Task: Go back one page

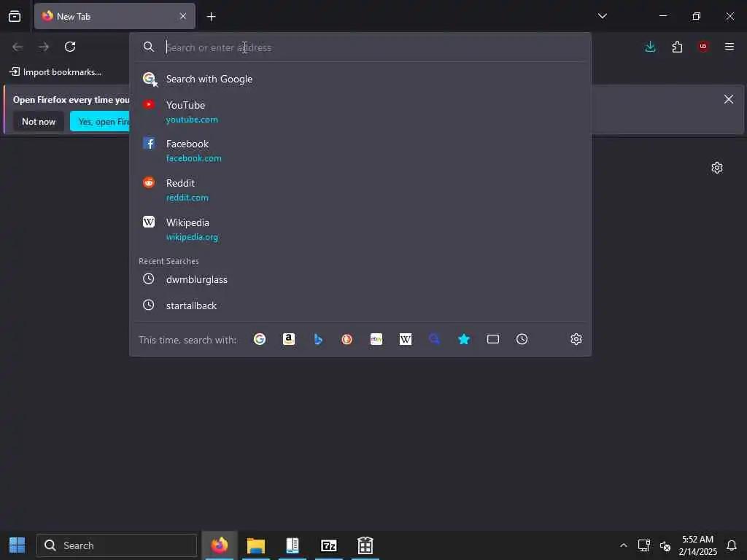Action: (18, 47)
